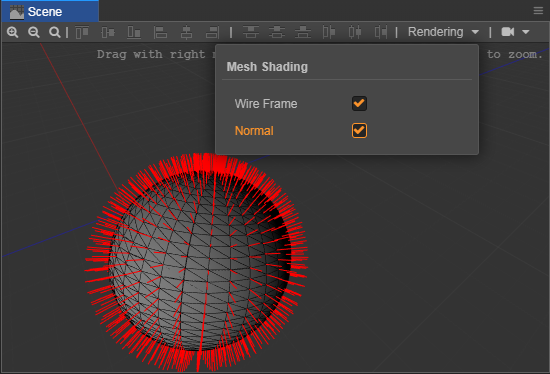Toggle the Wire Frame checkbox
This screenshot has width=550, height=374.
[x=359, y=103]
